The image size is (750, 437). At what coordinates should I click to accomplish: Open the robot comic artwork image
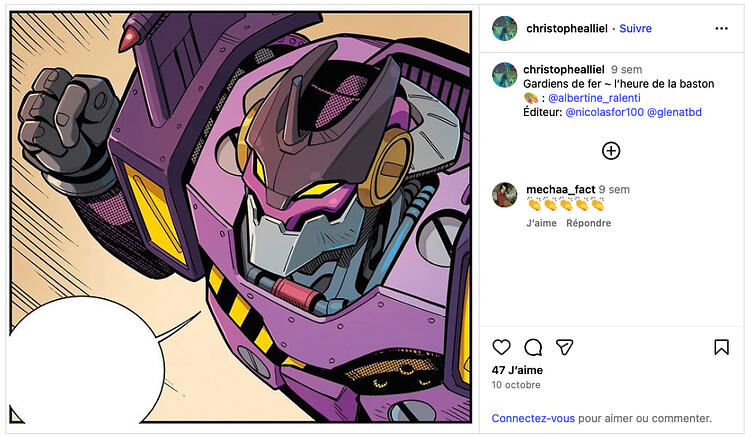click(240, 220)
